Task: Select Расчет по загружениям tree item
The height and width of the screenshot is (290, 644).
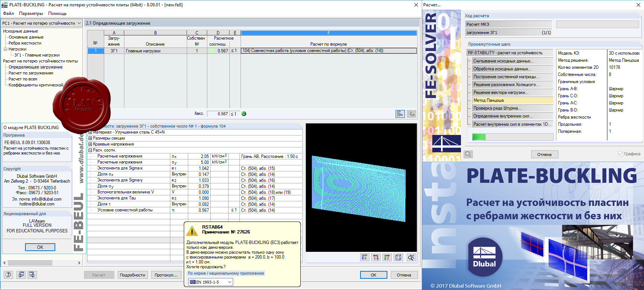Action: click(31, 73)
